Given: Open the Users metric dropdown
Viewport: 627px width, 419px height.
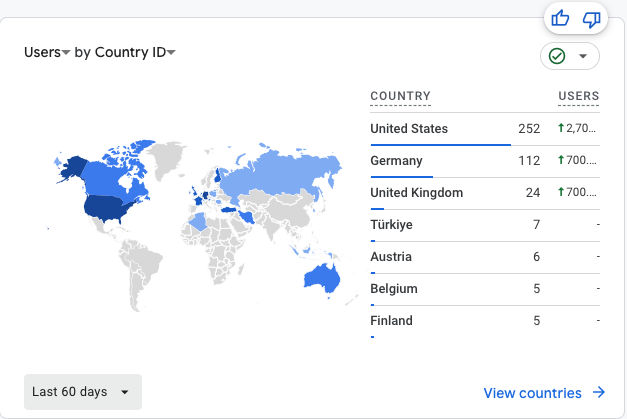Looking at the screenshot, I should coord(47,52).
